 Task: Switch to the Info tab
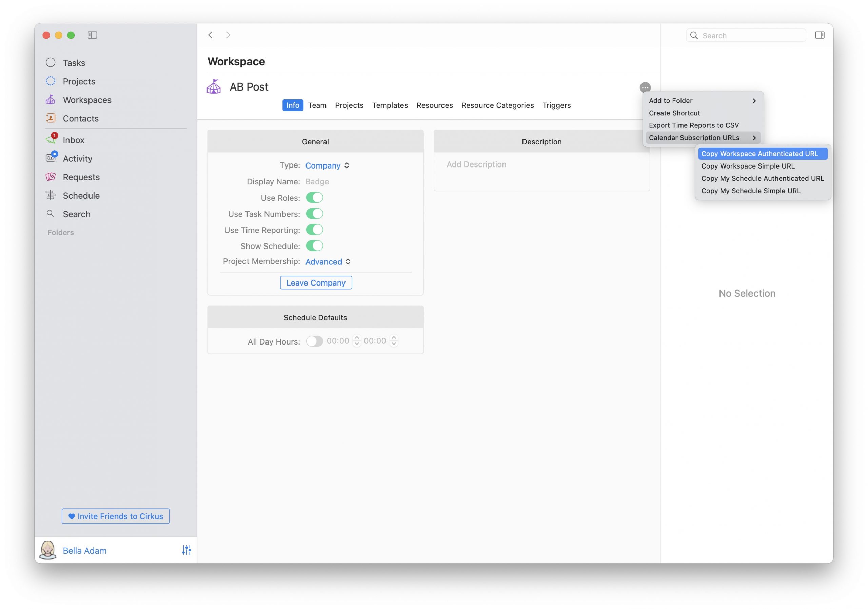coord(293,105)
